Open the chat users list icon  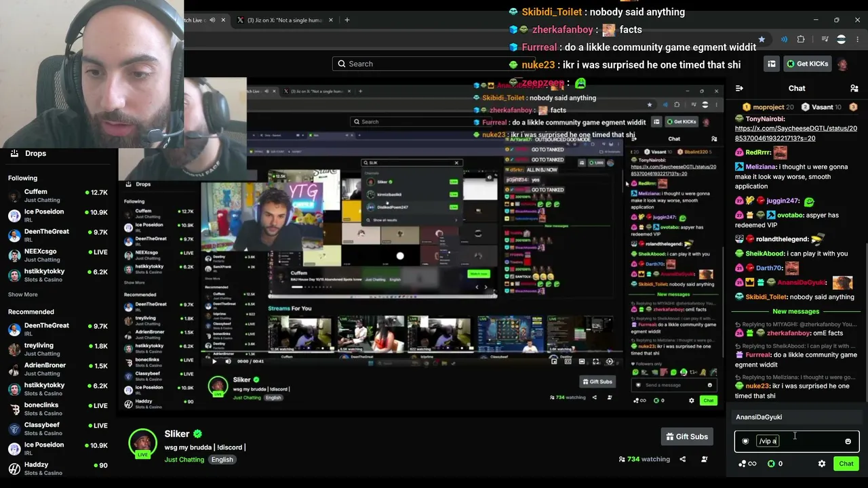click(854, 88)
